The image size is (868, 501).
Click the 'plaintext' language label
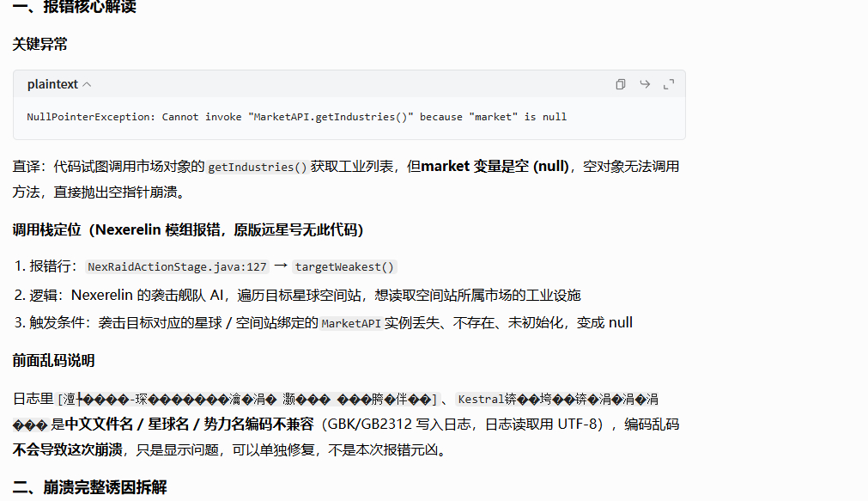coord(52,84)
